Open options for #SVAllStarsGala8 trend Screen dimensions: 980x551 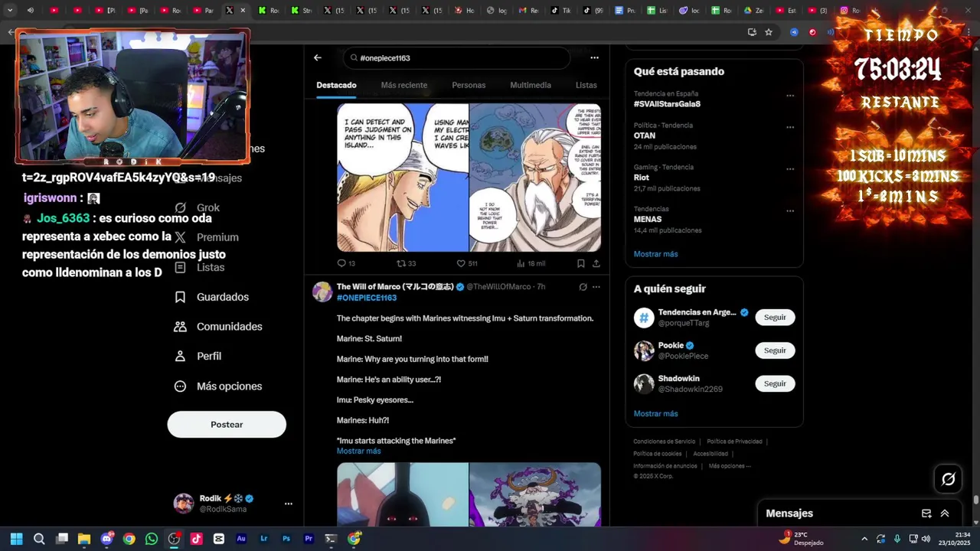pyautogui.click(x=790, y=96)
